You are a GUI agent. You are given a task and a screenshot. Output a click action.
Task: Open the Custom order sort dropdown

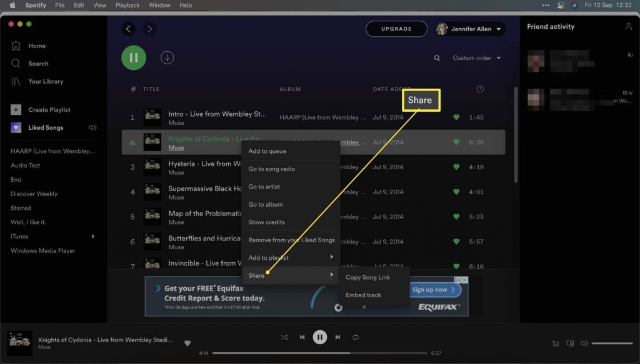(x=476, y=58)
